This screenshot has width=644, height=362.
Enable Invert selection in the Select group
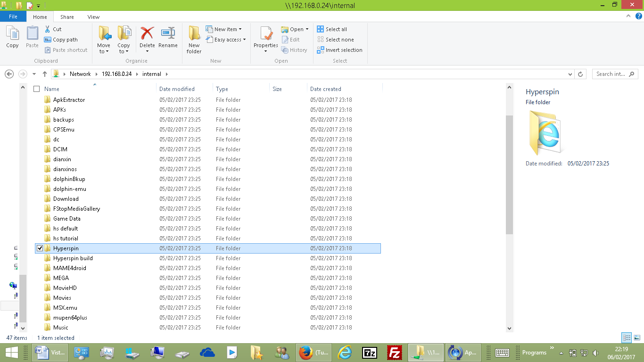click(x=339, y=49)
